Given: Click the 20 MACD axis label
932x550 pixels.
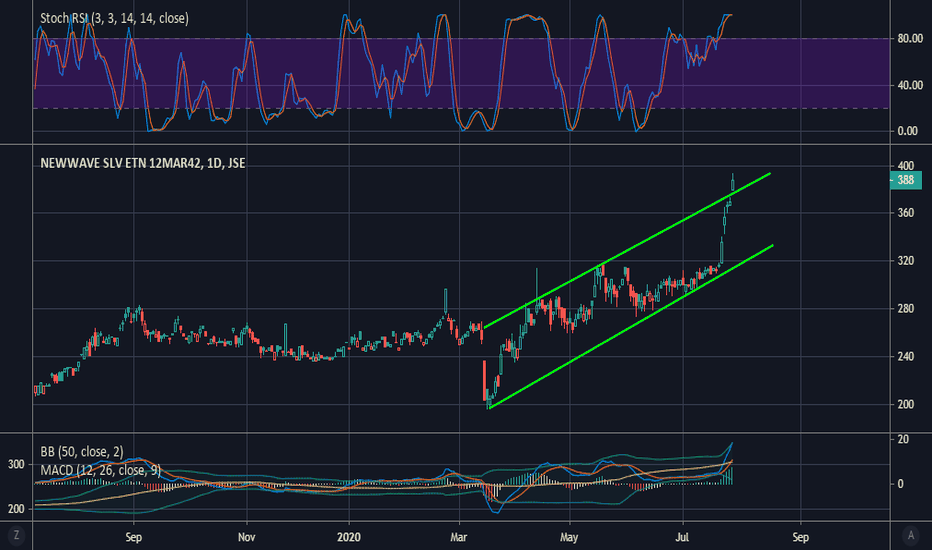Looking at the screenshot, I should click(x=903, y=439).
